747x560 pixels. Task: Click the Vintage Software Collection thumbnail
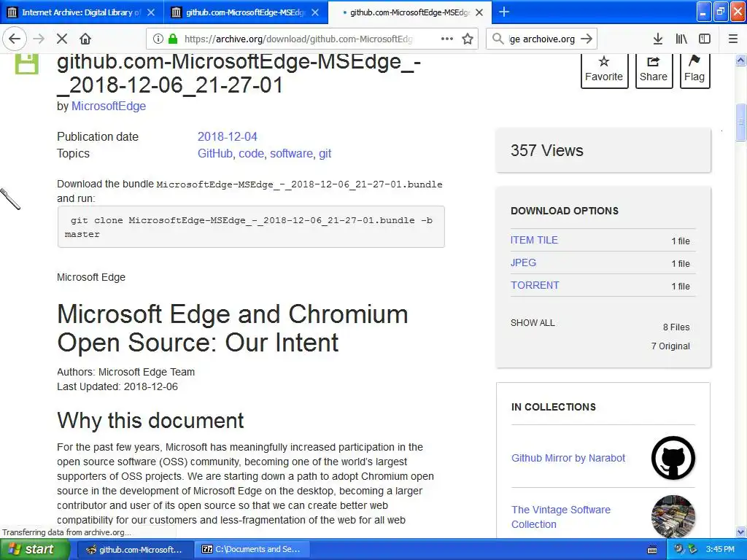click(x=673, y=516)
